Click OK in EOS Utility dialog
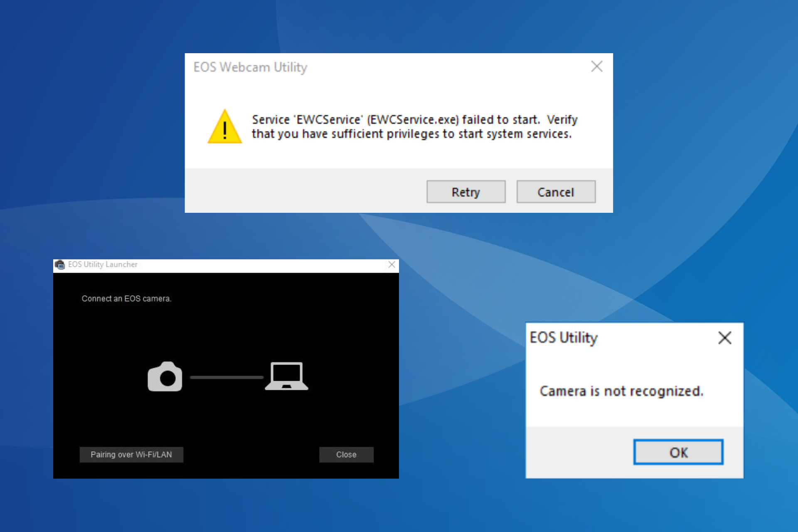The height and width of the screenshot is (532, 798). click(678, 452)
